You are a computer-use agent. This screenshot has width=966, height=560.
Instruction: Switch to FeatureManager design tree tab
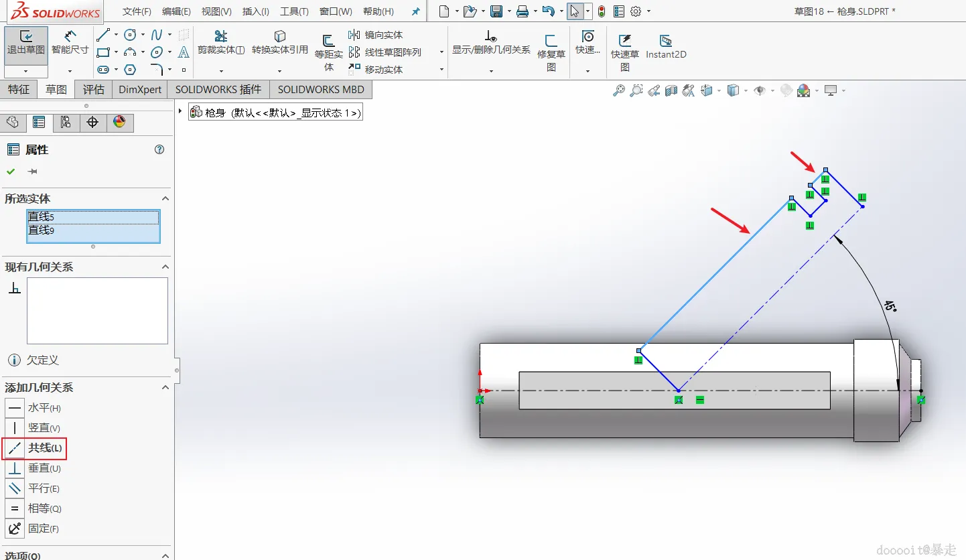point(13,122)
